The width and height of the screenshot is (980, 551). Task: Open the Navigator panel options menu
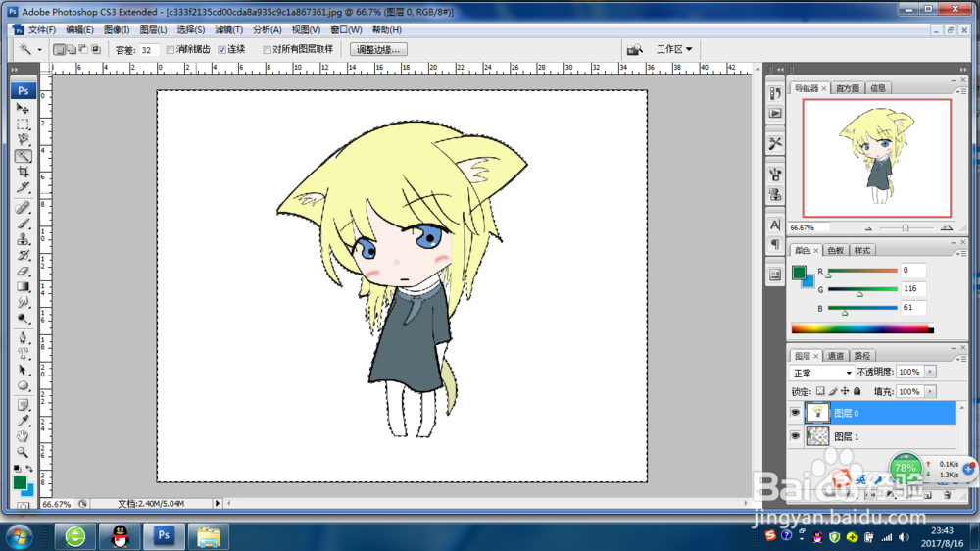point(962,91)
